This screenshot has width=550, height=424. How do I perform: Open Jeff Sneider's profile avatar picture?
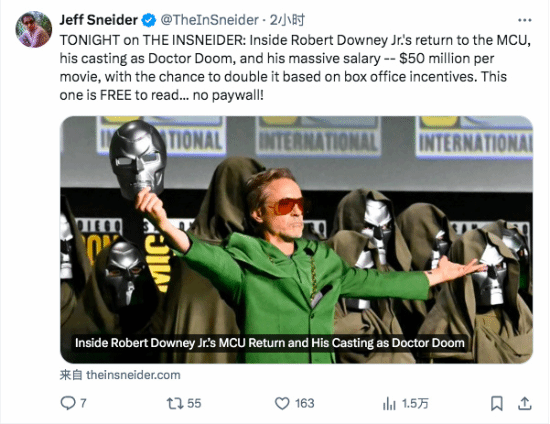point(34,29)
